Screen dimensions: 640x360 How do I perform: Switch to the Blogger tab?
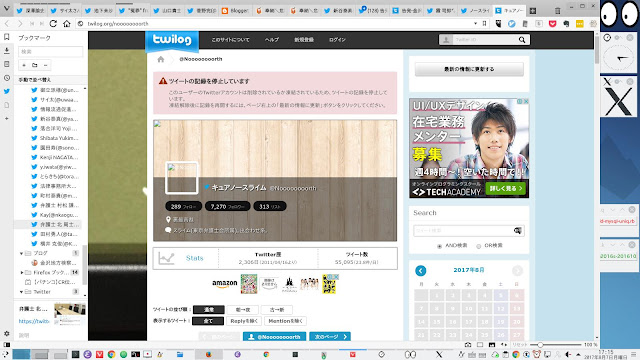tap(235, 11)
